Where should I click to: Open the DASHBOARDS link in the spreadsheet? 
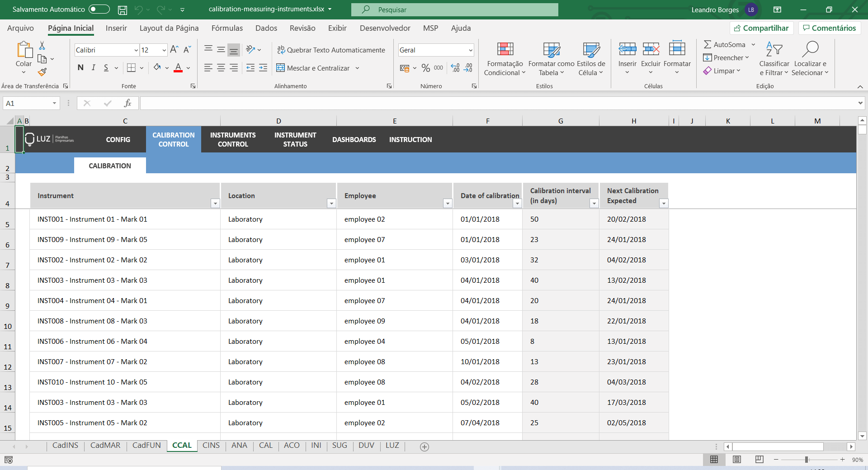pyautogui.click(x=354, y=139)
